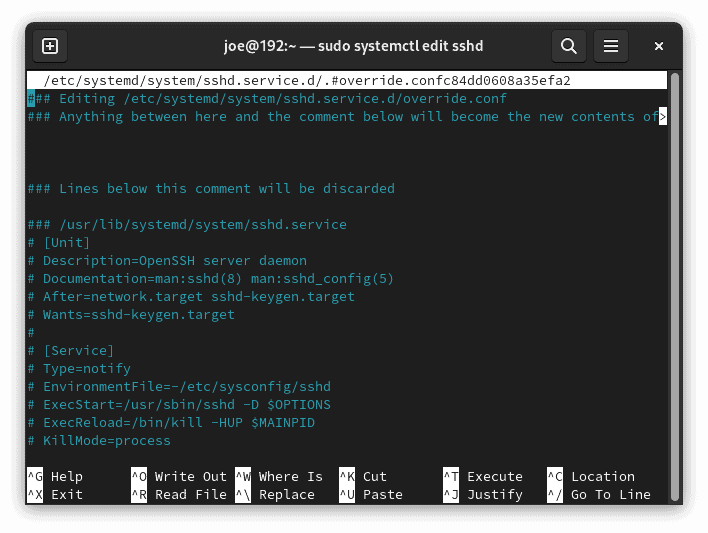This screenshot has height=533, width=708.
Task: Click the 'EnvironmentFile=-/etc/sysconfig/sshd' line
Action: coord(179,387)
